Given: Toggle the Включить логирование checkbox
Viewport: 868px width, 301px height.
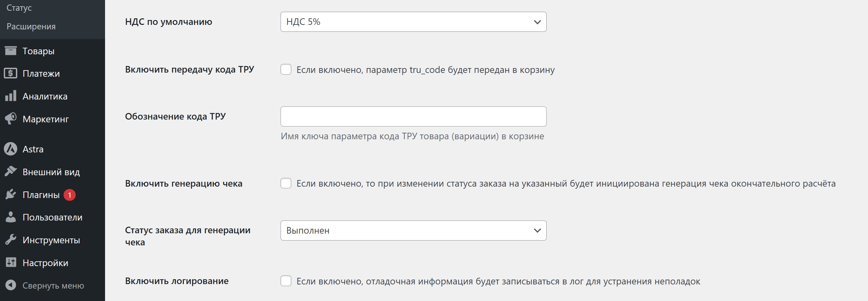Looking at the screenshot, I should 286,281.
